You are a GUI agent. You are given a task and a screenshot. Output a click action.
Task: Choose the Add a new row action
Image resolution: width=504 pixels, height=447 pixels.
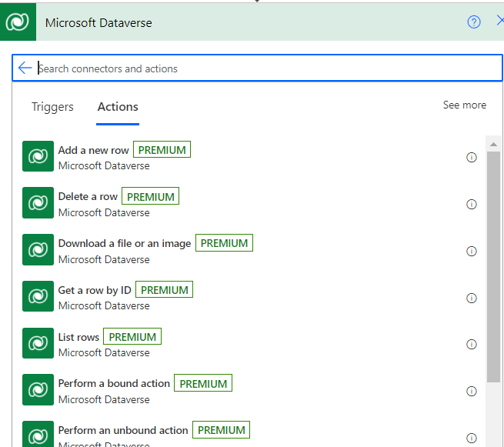(93, 151)
